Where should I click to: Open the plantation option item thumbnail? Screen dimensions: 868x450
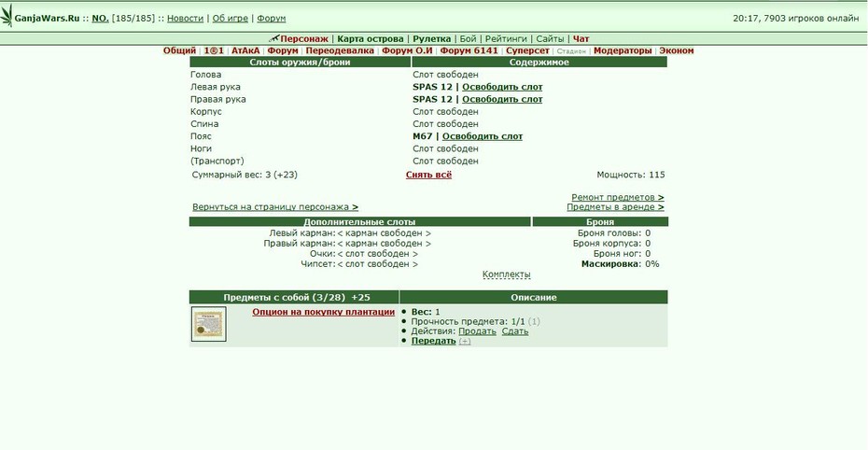point(209,324)
